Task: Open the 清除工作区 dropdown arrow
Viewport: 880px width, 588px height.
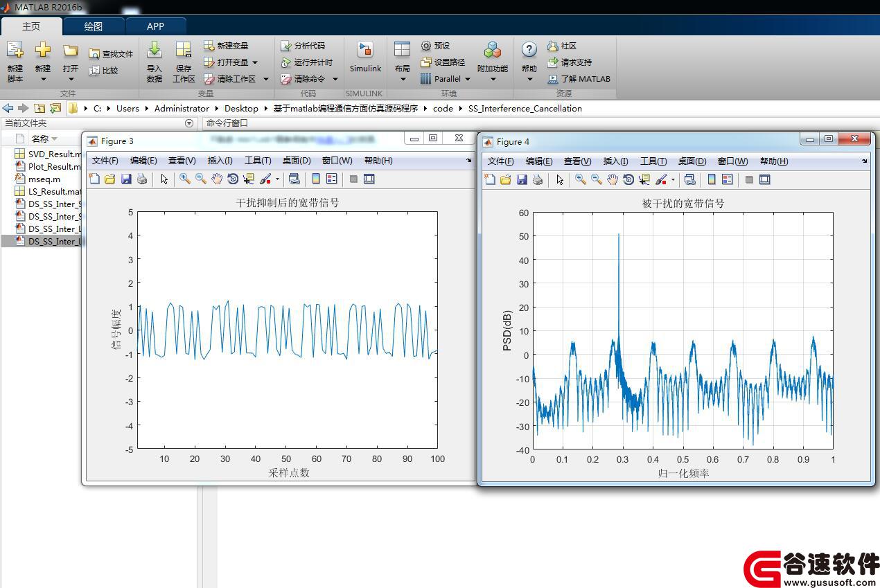Action: click(265, 79)
